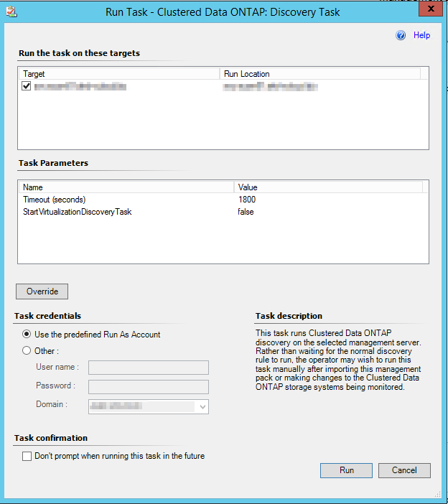Click the Password input field
The height and width of the screenshot is (504, 448).
click(x=149, y=387)
